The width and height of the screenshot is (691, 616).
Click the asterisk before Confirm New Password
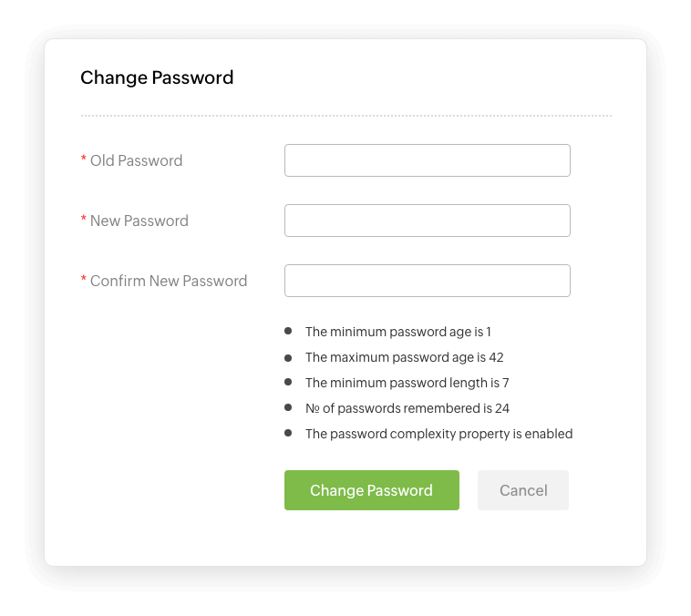click(x=84, y=281)
